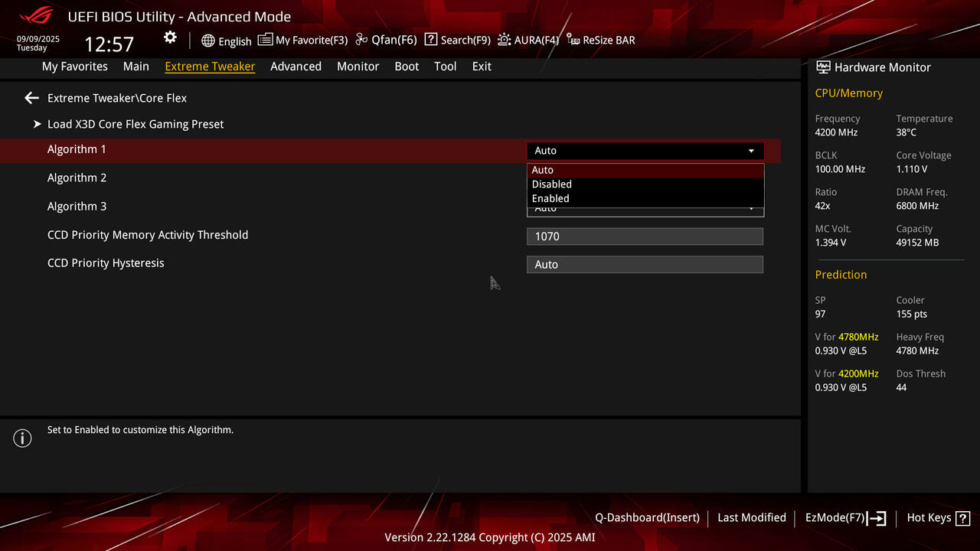
Task: Click the 12:57 clock
Action: point(109,44)
